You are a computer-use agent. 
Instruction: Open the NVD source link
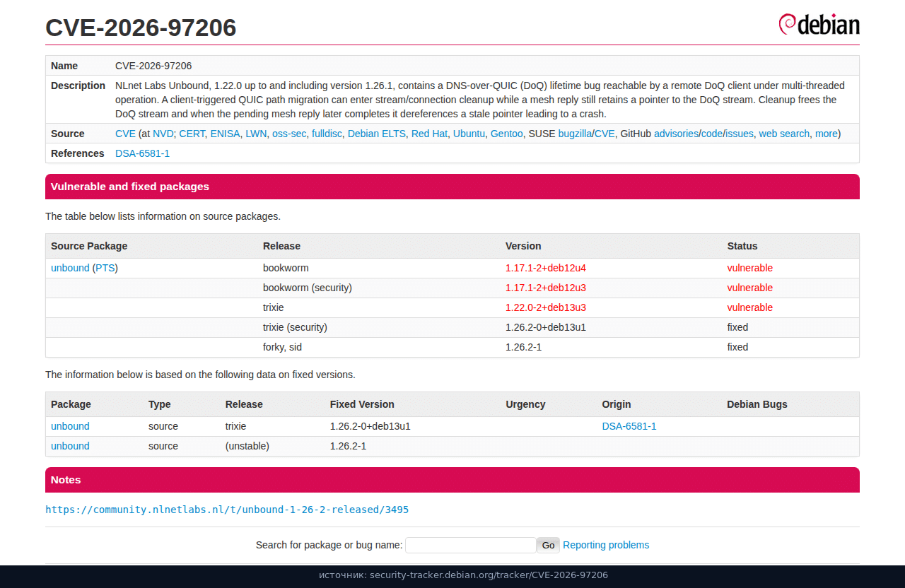point(163,134)
